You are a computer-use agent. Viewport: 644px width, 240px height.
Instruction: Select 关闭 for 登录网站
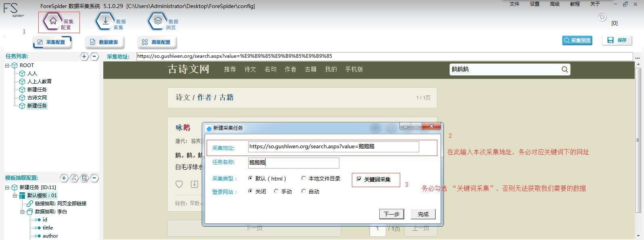(x=251, y=191)
